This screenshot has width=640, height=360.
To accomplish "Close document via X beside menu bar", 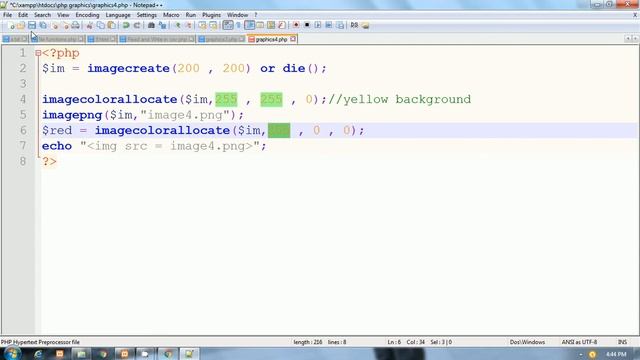I will [x=635, y=15].
